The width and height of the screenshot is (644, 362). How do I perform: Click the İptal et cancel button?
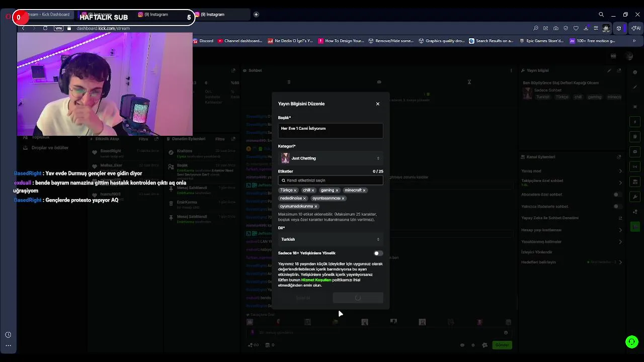pos(303,298)
